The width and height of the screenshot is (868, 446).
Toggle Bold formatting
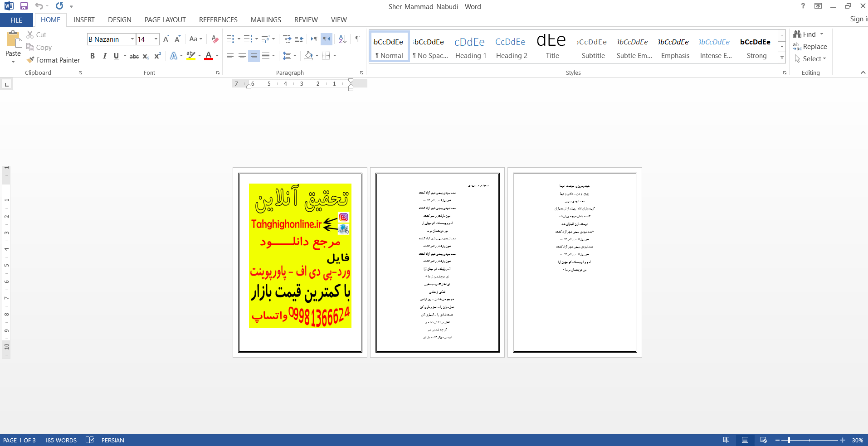(93, 56)
